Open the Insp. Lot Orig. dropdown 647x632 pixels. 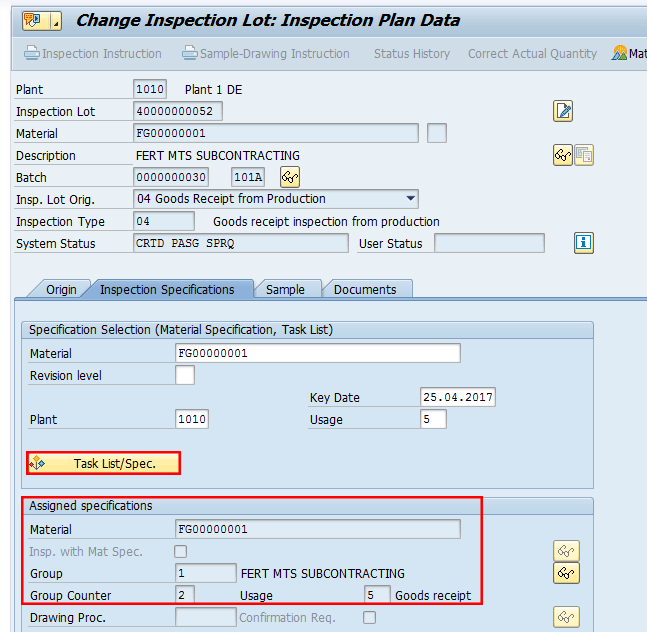[x=410, y=199]
